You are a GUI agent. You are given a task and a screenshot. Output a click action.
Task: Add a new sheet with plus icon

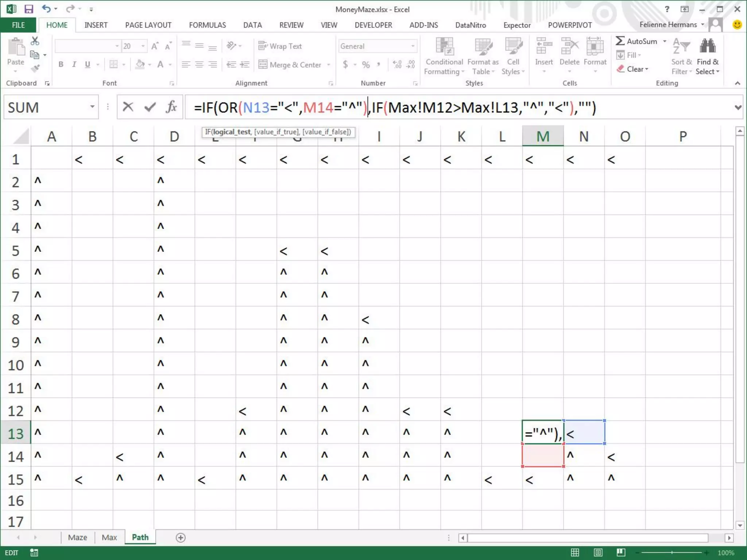181,538
